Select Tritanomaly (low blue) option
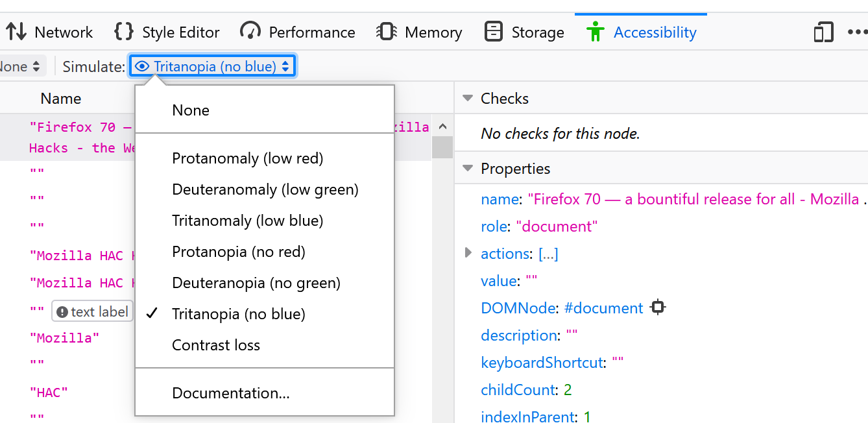Screen dimensions: 868x423 coord(265,221)
